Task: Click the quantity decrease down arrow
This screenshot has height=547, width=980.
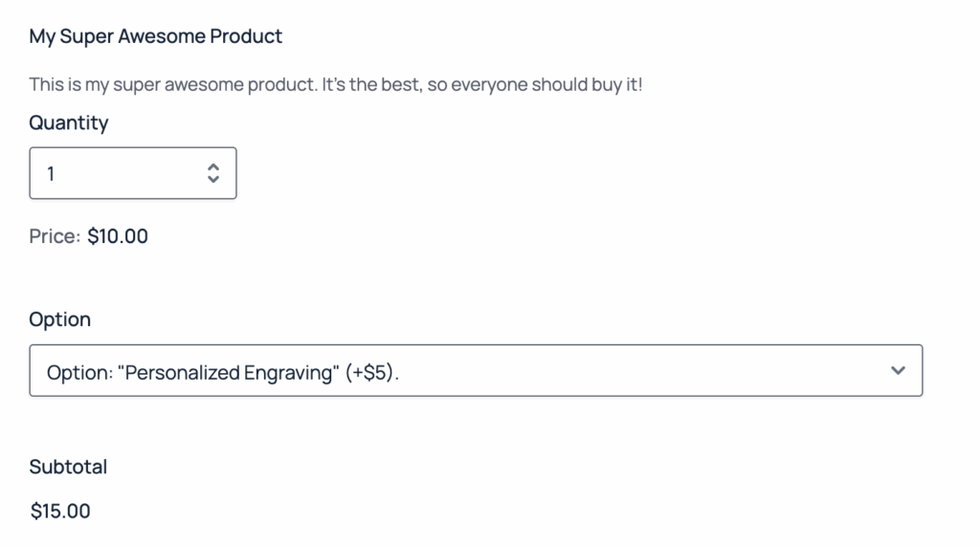Action: point(213,179)
